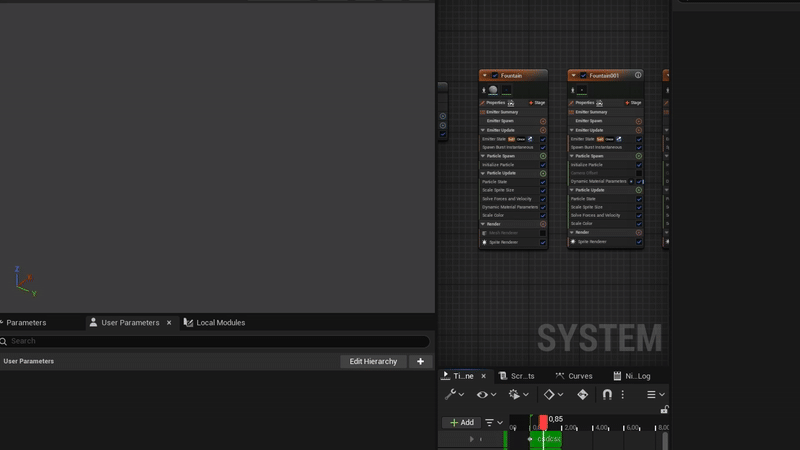The width and height of the screenshot is (800, 450).
Task: Uncheck Scale Color in Fountain001
Action: pos(639,224)
